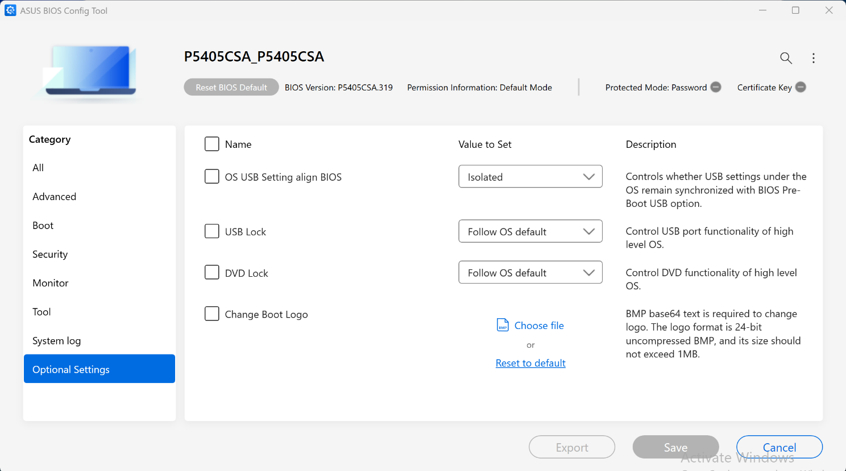Click the Choose file link
Screen dimensions: 847x471
pos(539,325)
